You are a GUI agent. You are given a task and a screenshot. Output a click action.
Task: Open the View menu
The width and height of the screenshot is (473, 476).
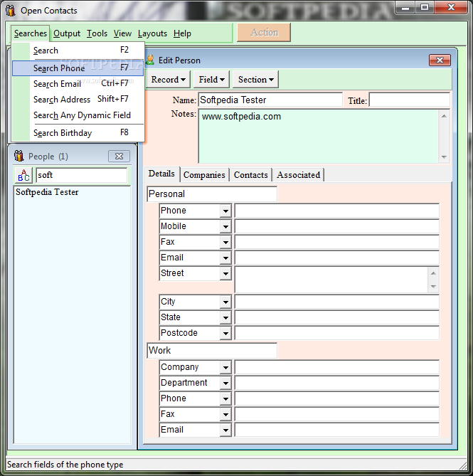[x=122, y=33]
